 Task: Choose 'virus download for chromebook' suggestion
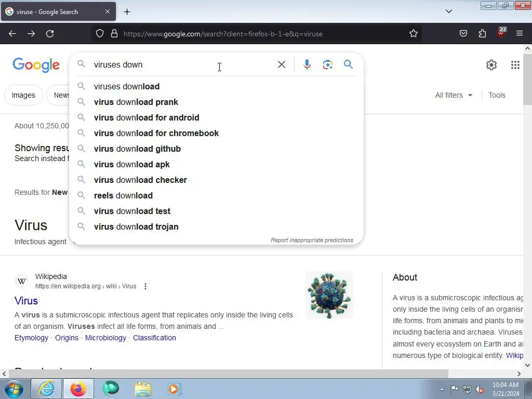[x=217, y=134]
